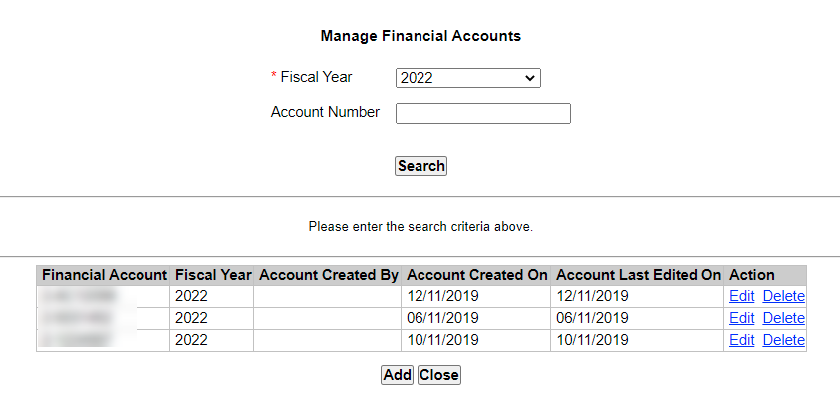Open the Fiscal Year dropdown
Viewport: 840px width, 405px height.
468,78
